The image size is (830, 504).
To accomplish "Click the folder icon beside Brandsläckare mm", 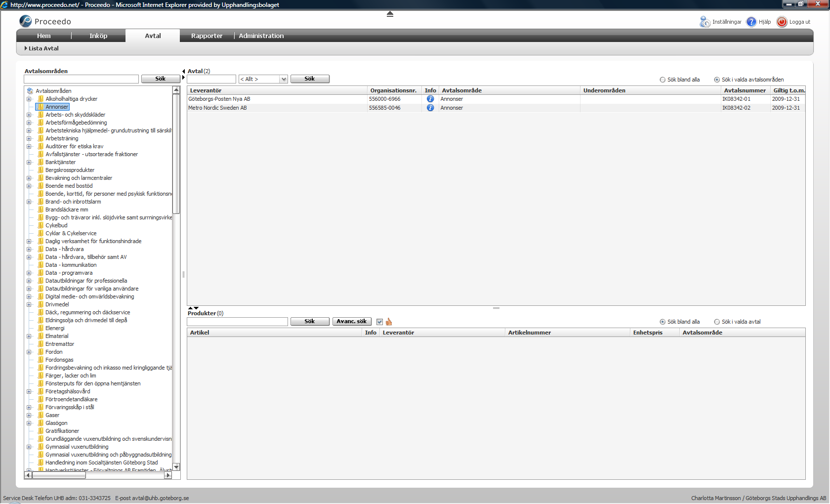I will pos(41,210).
